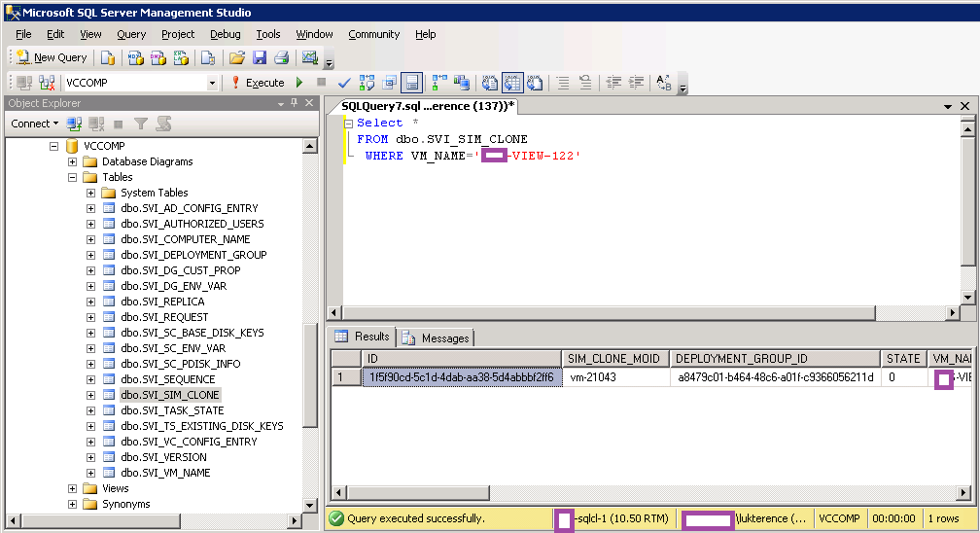Click the green Debug play arrow
Viewport: 980px width, 533px height.
(x=299, y=83)
